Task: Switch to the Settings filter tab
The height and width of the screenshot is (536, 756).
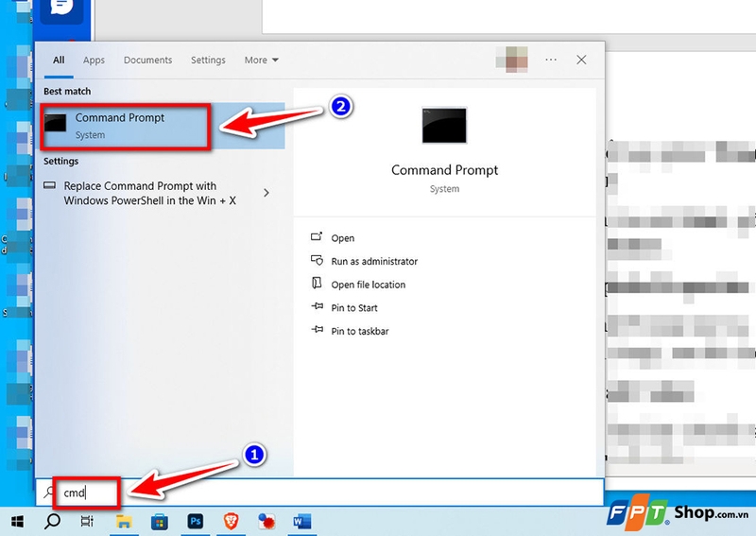Action: coord(208,61)
